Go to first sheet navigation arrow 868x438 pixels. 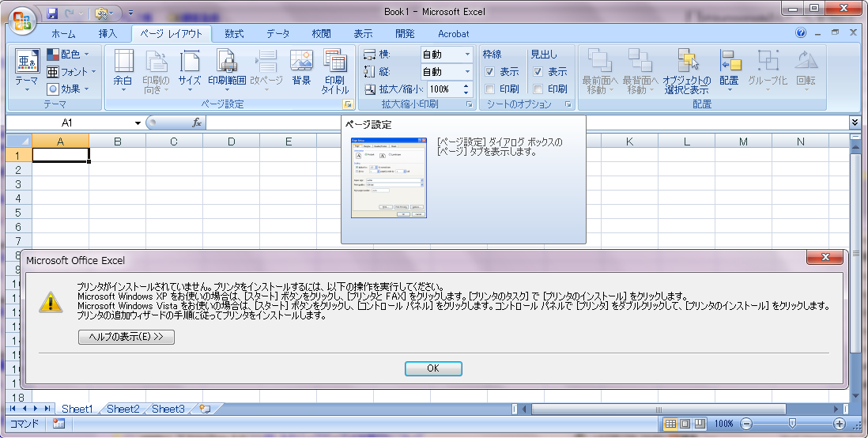[13, 409]
